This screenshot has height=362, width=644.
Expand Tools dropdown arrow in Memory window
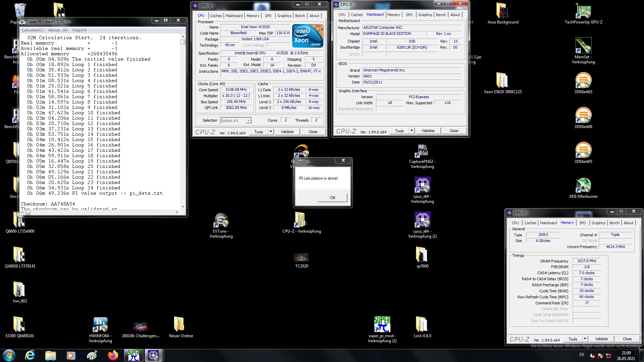coord(585,339)
